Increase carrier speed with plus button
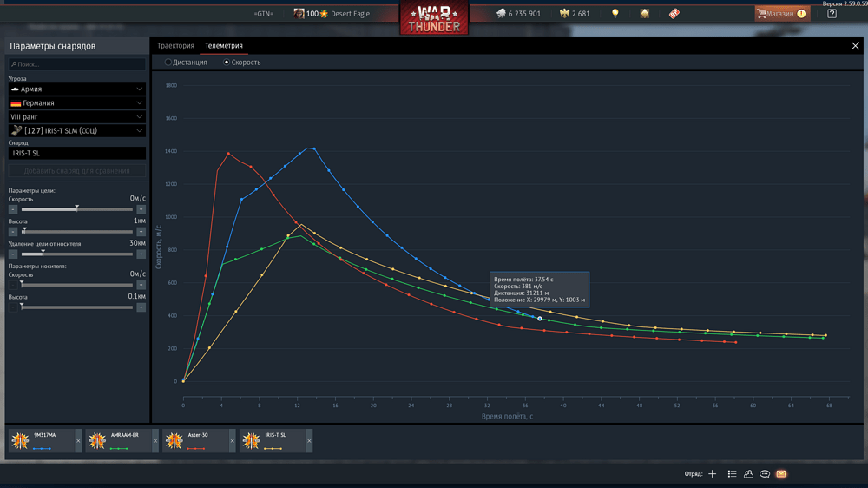 click(x=141, y=285)
